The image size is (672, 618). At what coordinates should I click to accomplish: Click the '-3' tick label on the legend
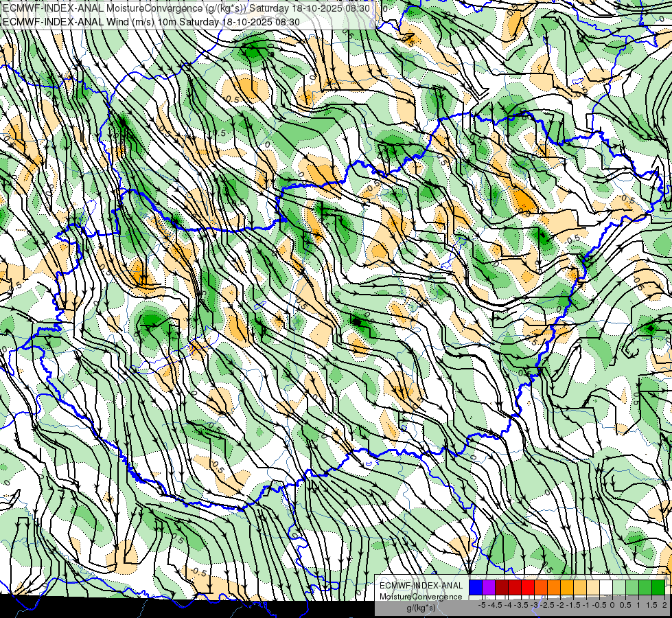[535, 605]
